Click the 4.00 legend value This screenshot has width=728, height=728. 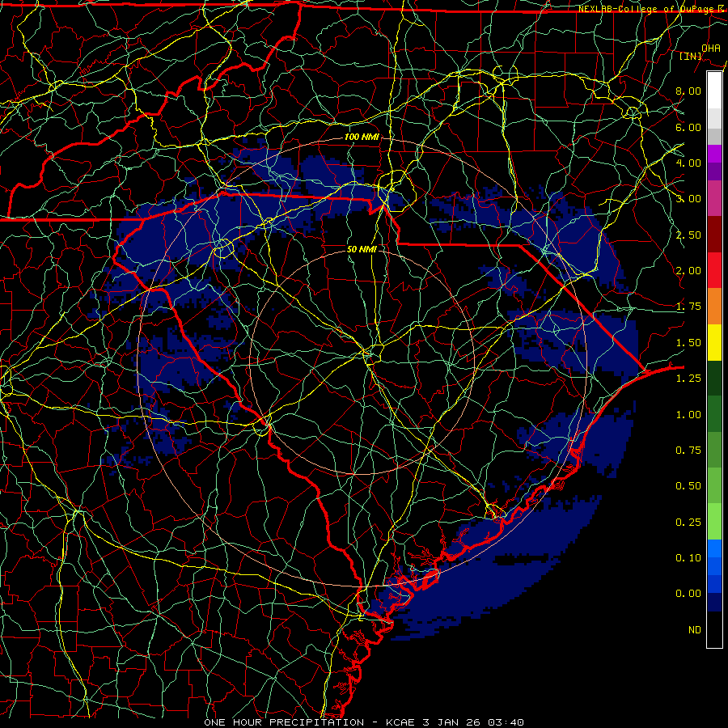[x=688, y=163]
